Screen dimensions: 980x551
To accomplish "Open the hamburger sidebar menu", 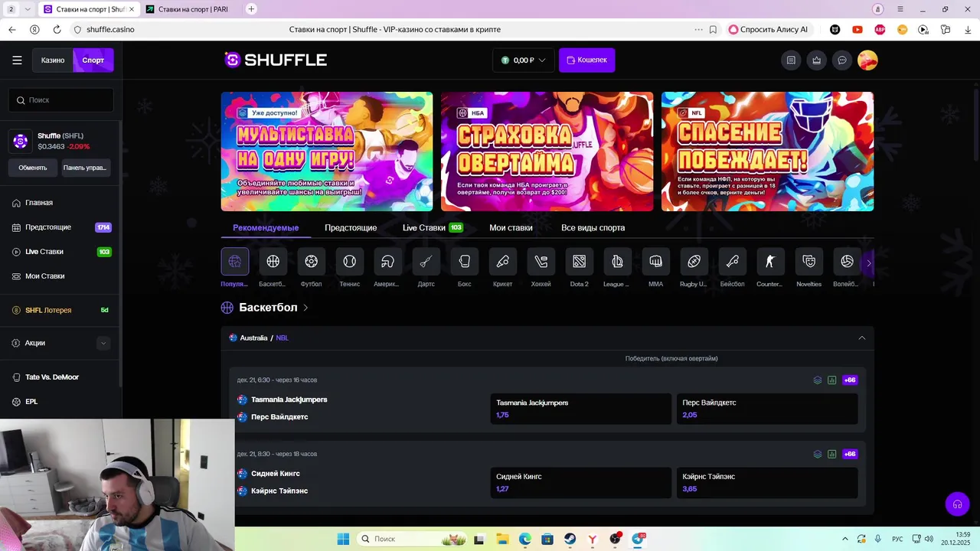I will pos(17,60).
